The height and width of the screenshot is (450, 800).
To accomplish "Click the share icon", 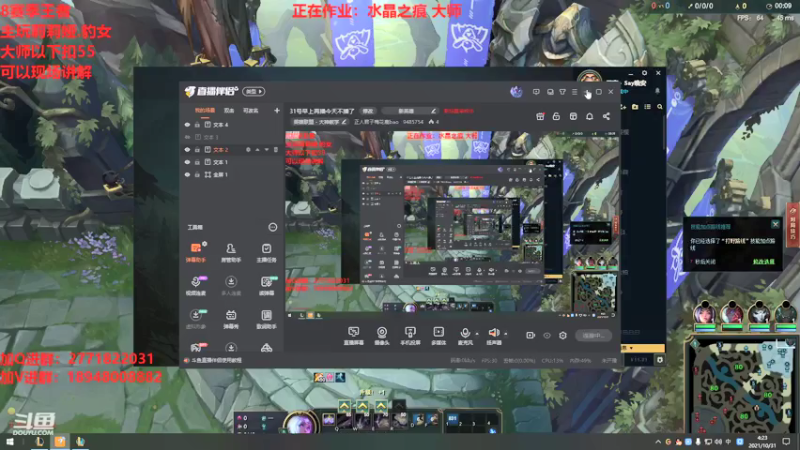I will pyautogui.click(x=606, y=117).
